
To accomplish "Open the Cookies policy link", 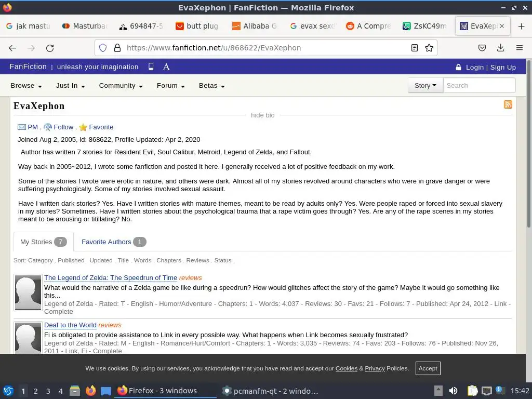I will [x=346, y=368].
